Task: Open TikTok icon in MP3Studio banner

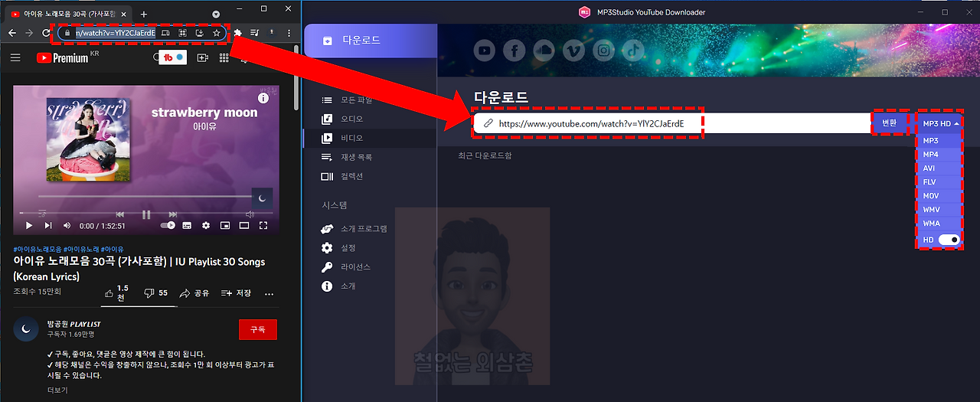Action: point(633,51)
